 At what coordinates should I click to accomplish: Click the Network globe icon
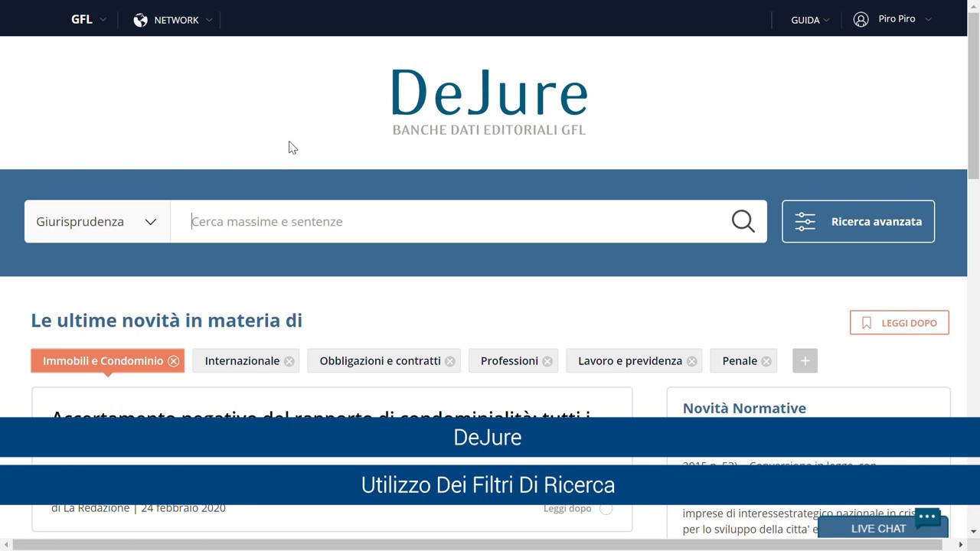140,20
